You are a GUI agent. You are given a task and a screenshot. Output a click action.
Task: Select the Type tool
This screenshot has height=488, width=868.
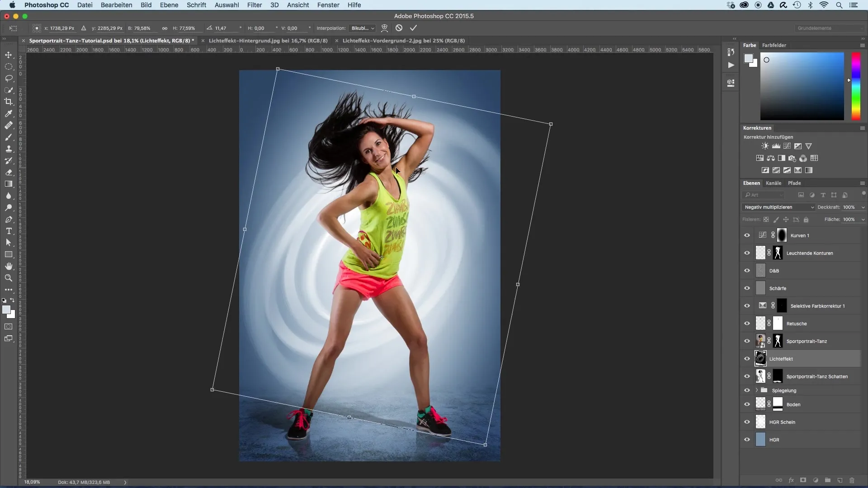9,231
